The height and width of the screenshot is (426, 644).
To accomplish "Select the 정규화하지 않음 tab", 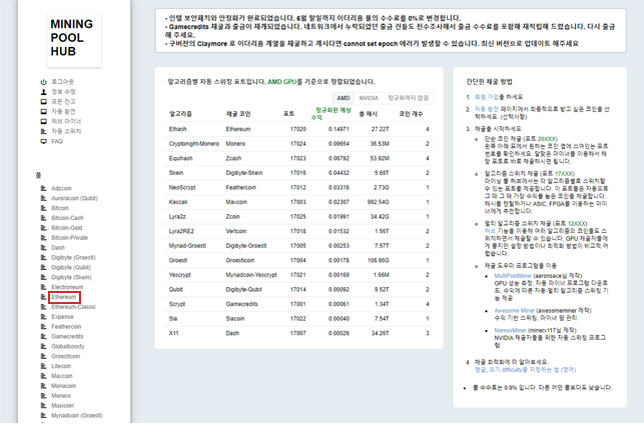I will 408,98.
